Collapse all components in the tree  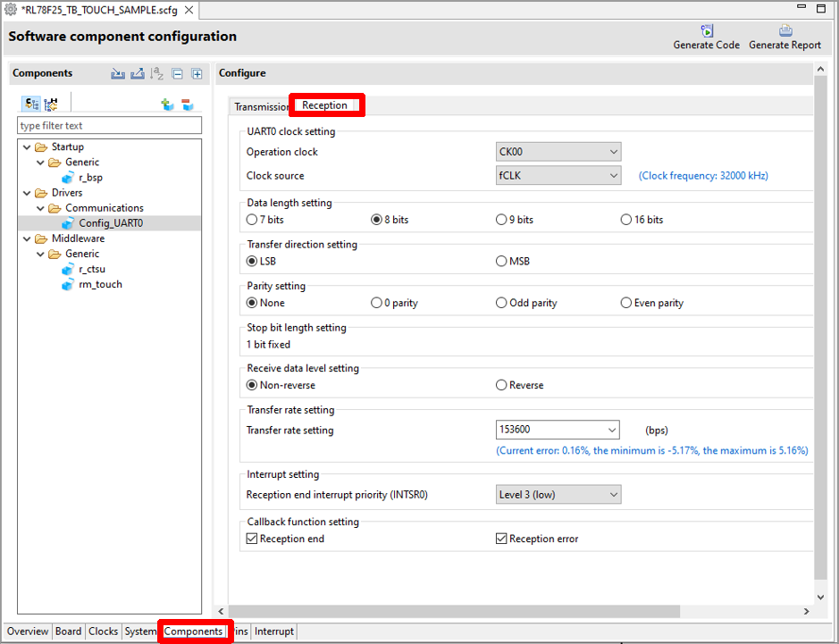pyautogui.click(x=178, y=74)
